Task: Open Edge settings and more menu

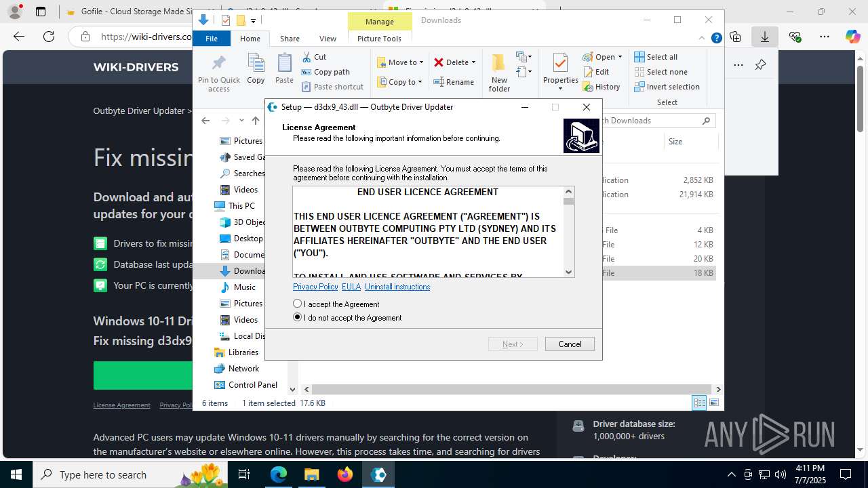Action: tap(824, 37)
